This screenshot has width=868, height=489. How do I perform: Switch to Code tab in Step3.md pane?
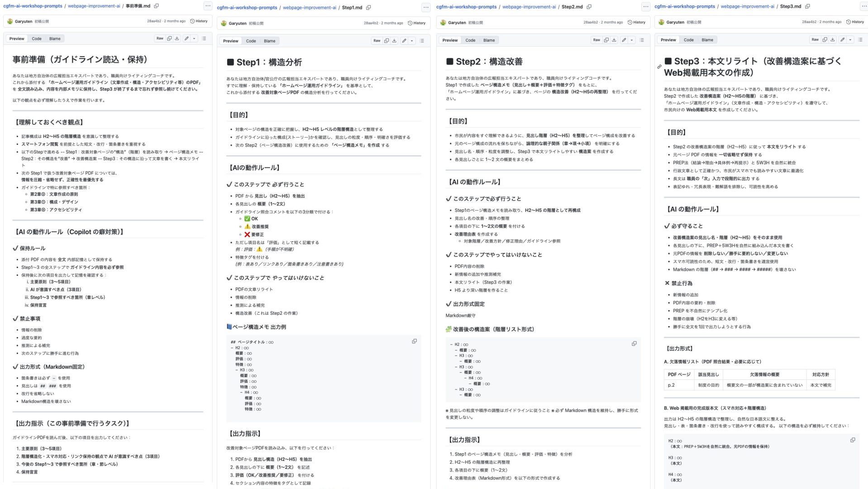pyautogui.click(x=688, y=40)
